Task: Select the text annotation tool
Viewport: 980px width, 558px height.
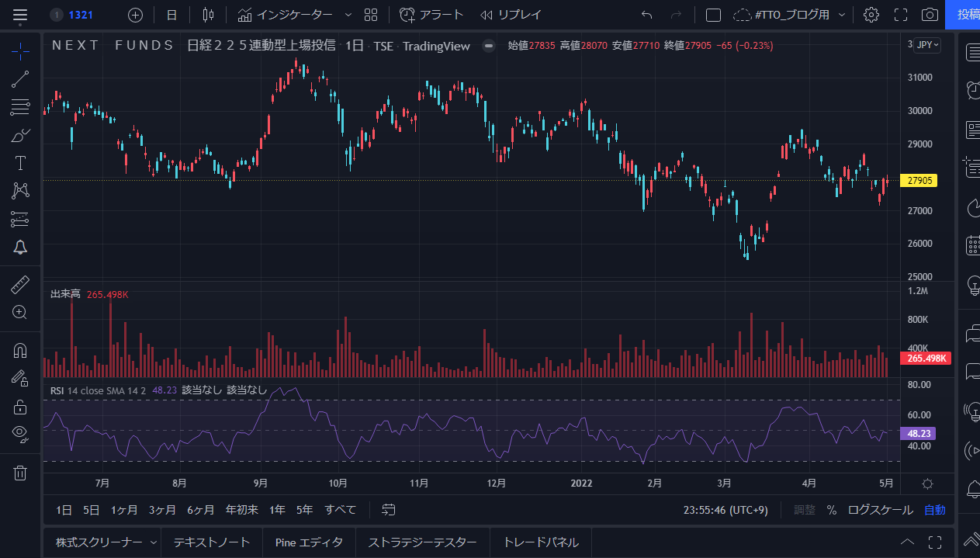Action: 20,163
